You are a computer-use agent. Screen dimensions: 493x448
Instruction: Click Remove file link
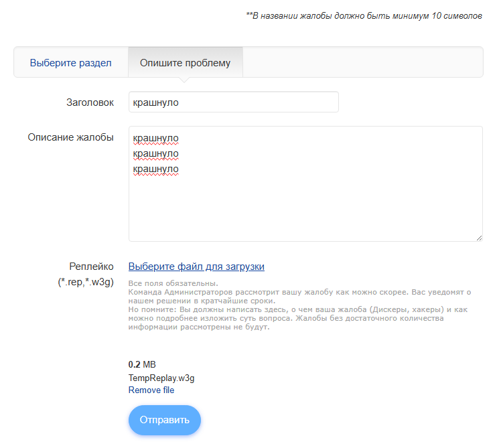[x=151, y=390]
